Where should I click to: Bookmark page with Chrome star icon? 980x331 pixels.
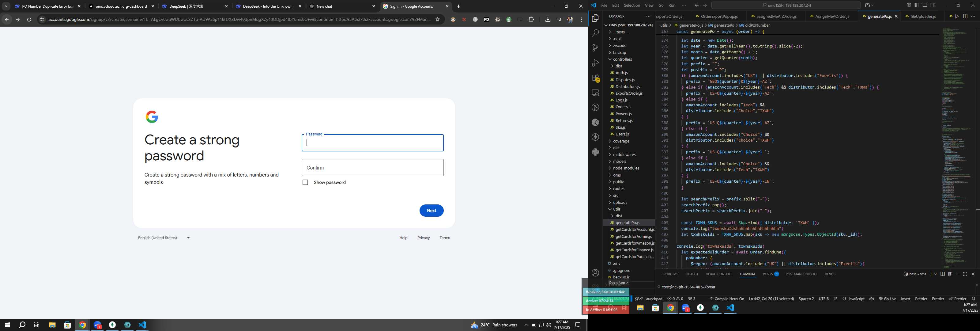[x=438, y=19]
